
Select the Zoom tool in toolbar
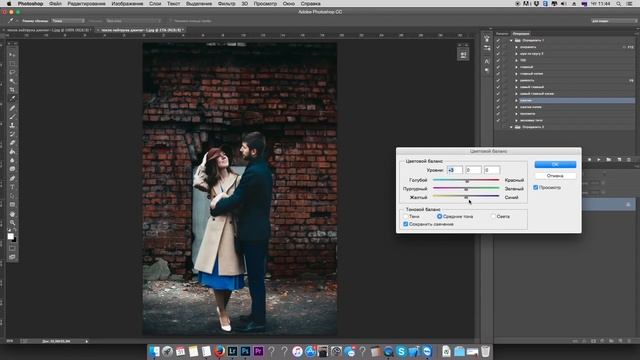12,223
